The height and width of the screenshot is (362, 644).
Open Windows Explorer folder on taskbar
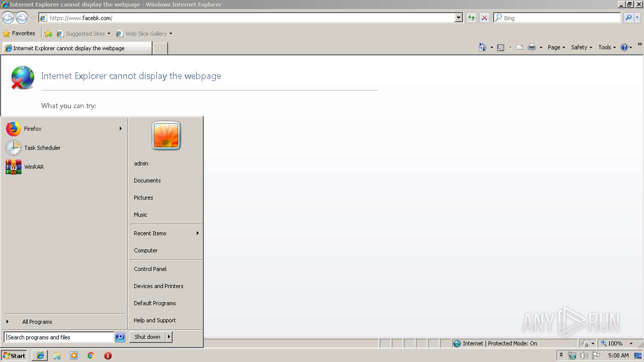pos(57,355)
